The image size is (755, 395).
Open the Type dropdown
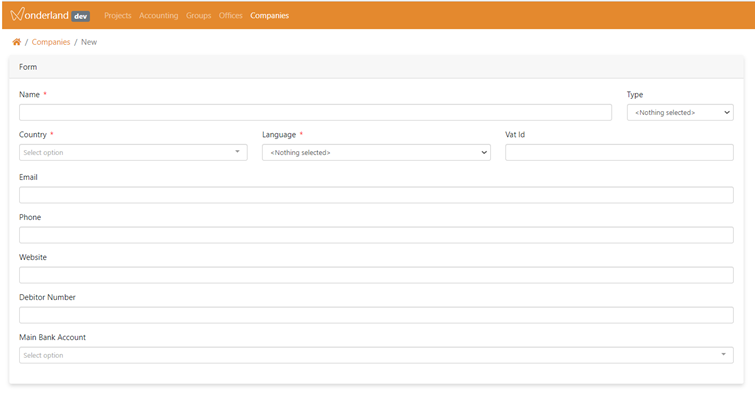(x=680, y=112)
